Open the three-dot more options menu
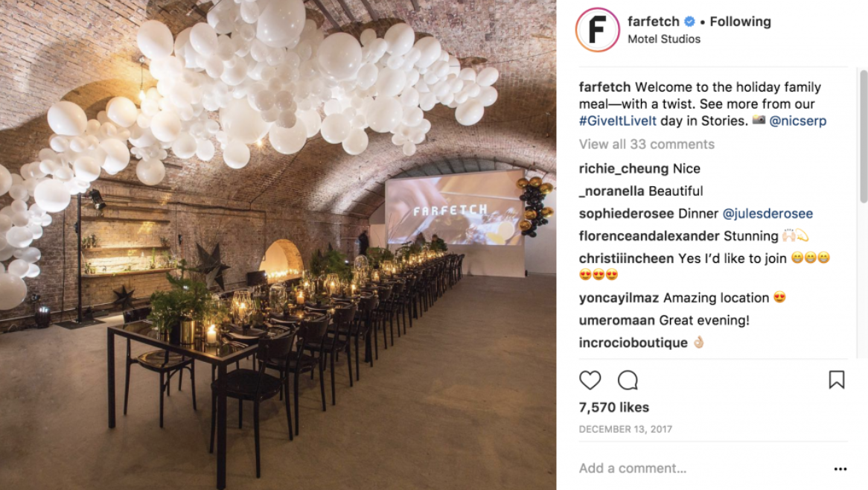This screenshot has height=490, width=868. [840, 469]
